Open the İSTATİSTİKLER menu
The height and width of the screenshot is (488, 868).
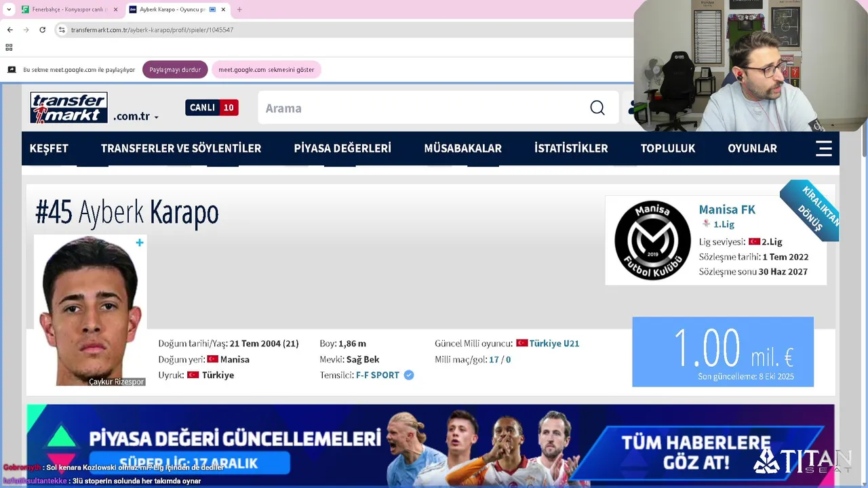[x=571, y=148]
